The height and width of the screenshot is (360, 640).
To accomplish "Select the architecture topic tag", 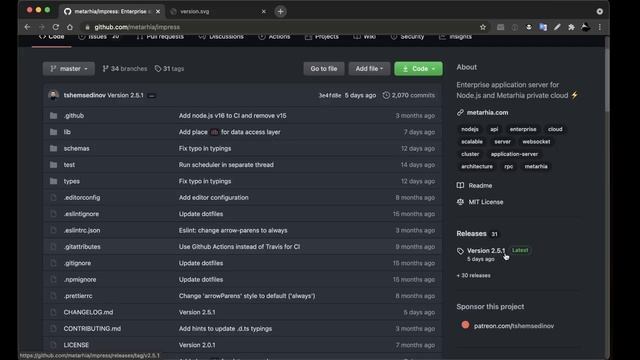I will pos(477,167).
